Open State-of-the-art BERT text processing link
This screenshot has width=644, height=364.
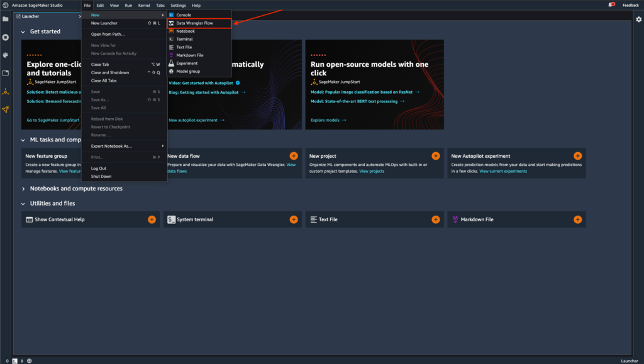pyautogui.click(x=357, y=101)
